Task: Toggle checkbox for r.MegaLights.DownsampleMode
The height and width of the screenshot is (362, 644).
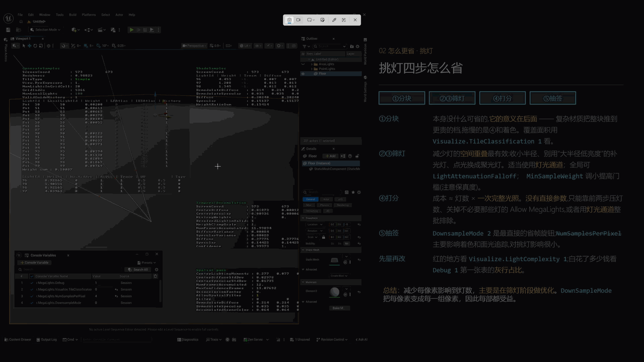Action: tap(32, 303)
